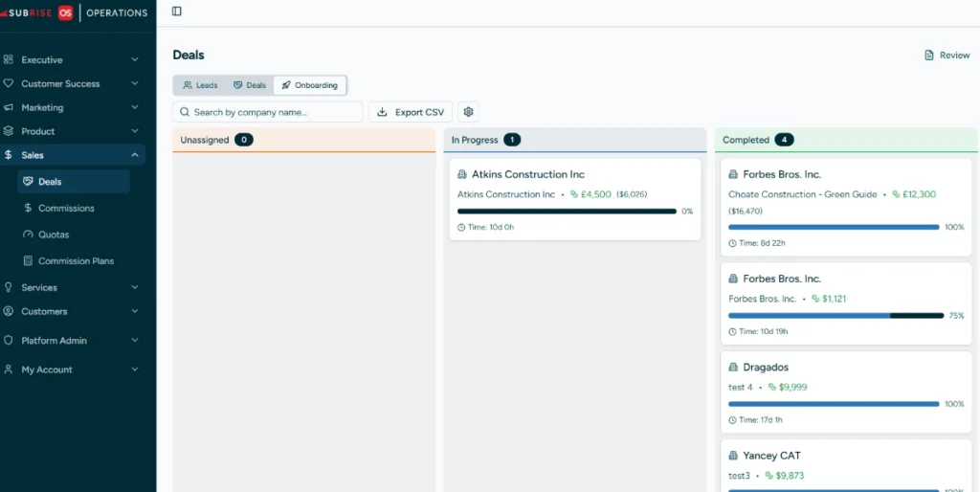
Task: Click the 75% progress bar on Forbes Bros.
Action: [x=833, y=315]
